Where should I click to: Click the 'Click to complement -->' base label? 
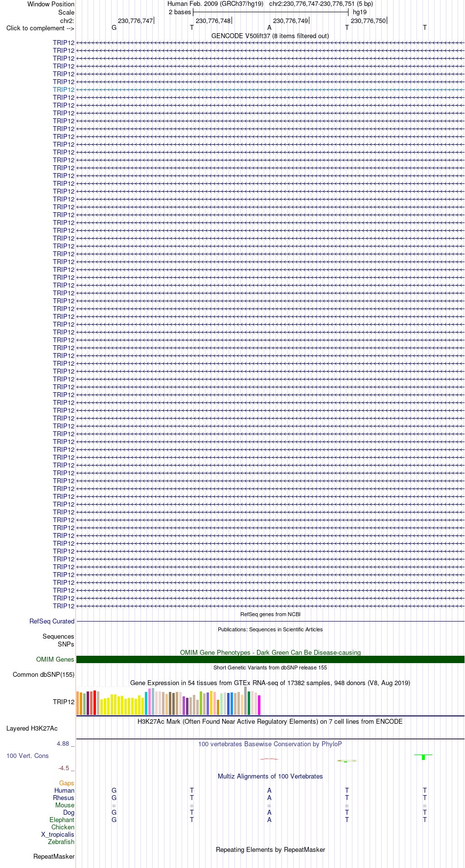pos(40,28)
